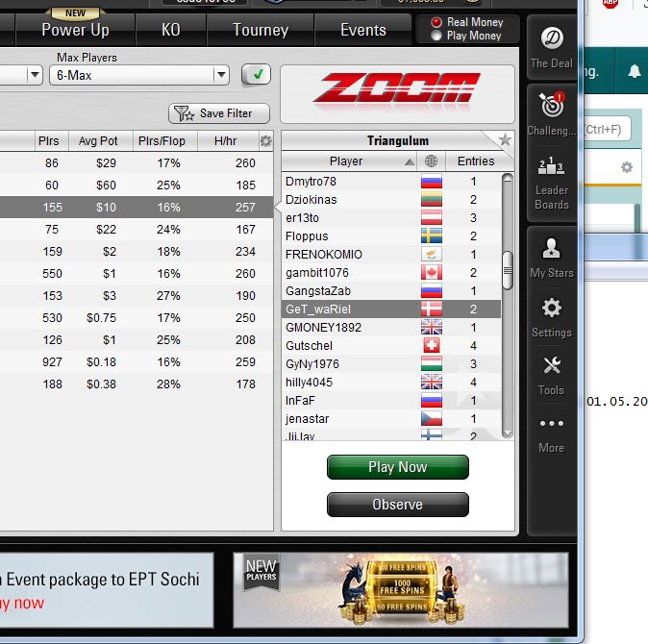Click Swiss flag beside Gutschel

click(432, 346)
